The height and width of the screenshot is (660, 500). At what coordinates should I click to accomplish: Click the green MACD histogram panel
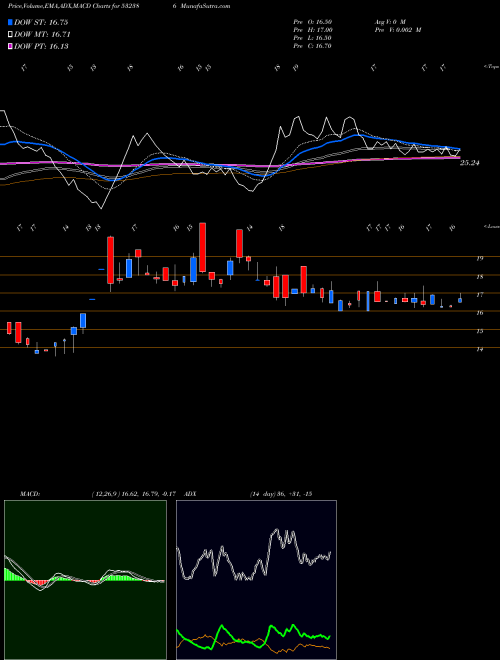coord(85,580)
